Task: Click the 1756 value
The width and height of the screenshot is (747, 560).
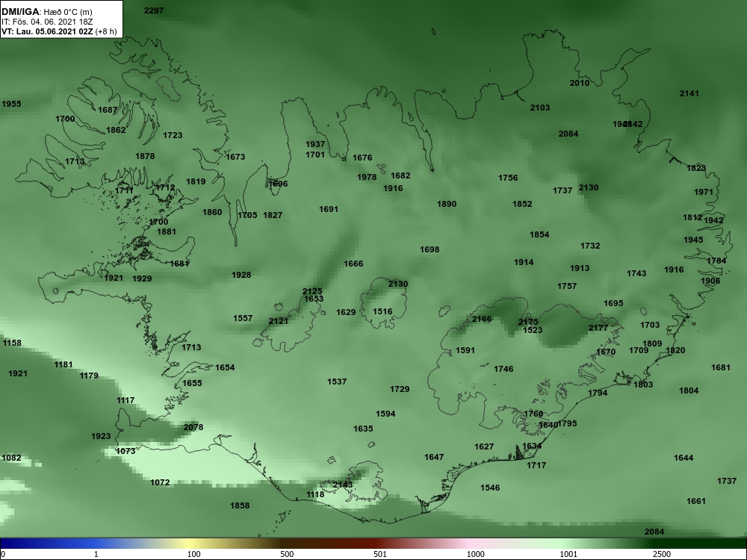Action: coord(508,178)
